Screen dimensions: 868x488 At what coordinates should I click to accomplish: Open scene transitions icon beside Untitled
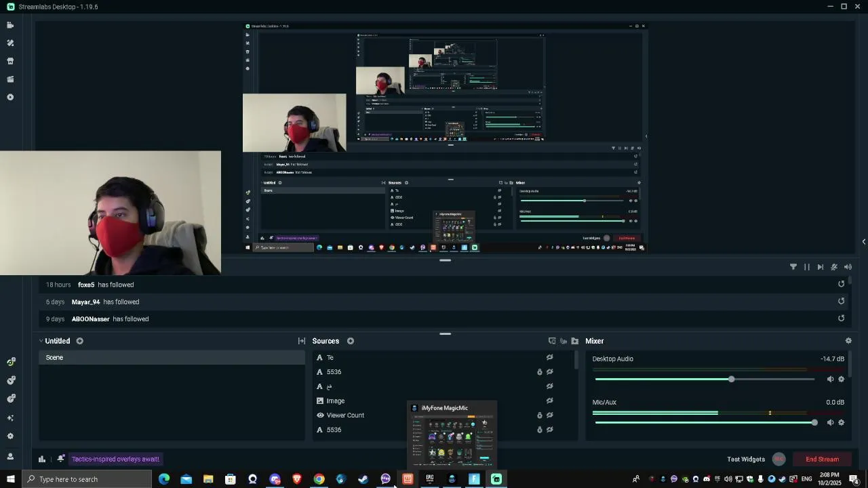[302, 341]
